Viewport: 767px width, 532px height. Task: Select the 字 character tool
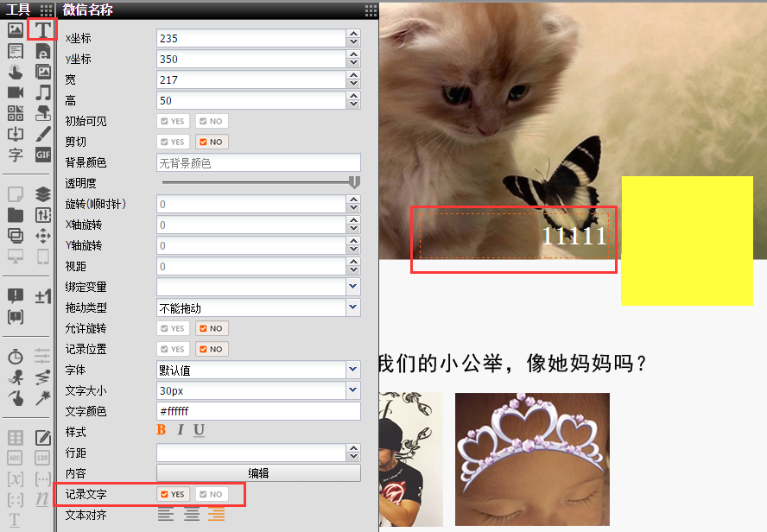pyautogui.click(x=16, y=155)
